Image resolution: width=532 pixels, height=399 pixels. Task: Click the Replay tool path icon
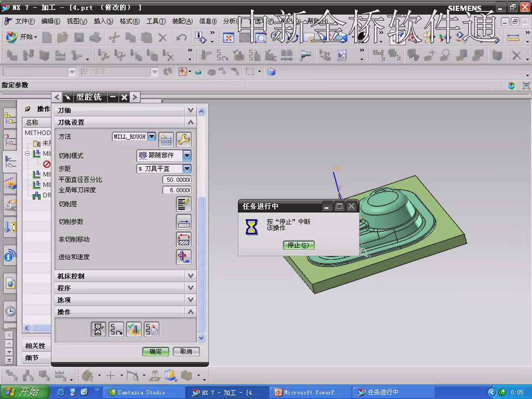[x=116, y=329]
